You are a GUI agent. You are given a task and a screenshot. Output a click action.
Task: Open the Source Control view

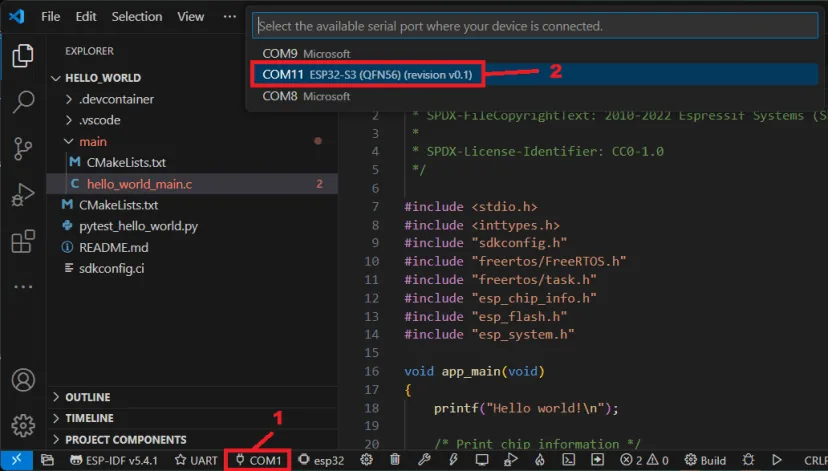coord(23,148)
